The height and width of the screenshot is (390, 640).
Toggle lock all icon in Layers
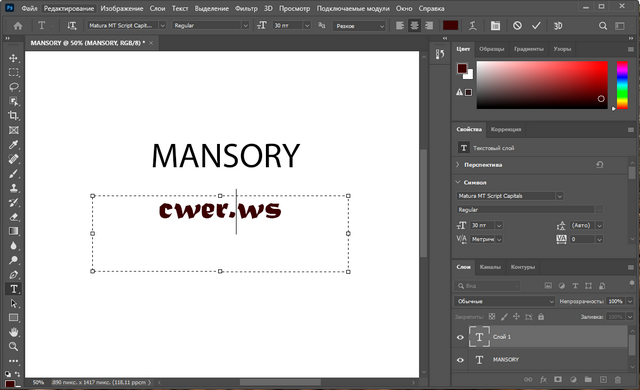pos(541,317)
